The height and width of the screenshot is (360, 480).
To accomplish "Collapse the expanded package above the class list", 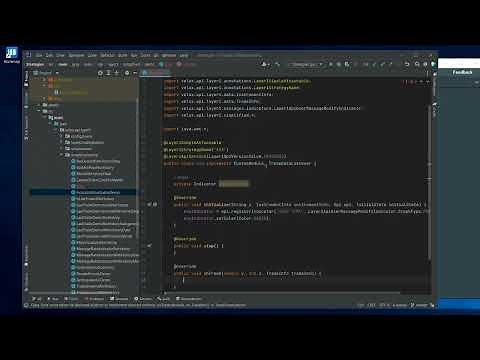I will click(61, 155).
